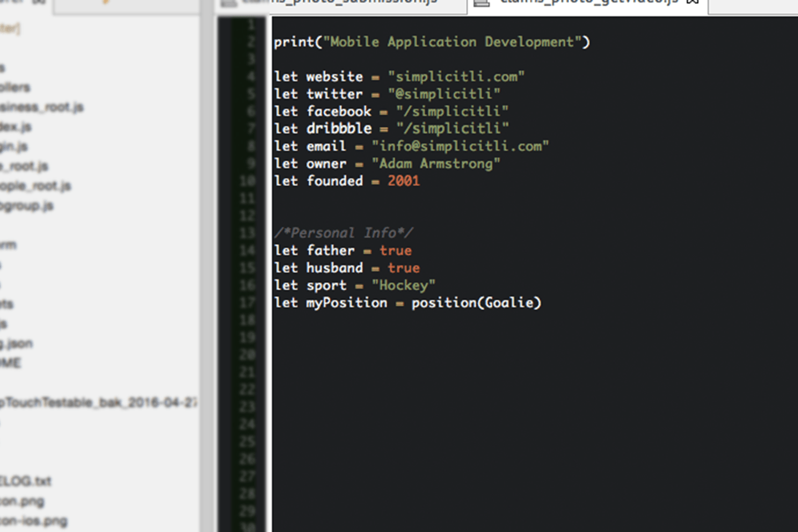The height and width of the screenshot is (532, 798).
Task: Select the sidebar item containing TouchTestable_bak_2016-04
Action: click(x=99, y=402)
